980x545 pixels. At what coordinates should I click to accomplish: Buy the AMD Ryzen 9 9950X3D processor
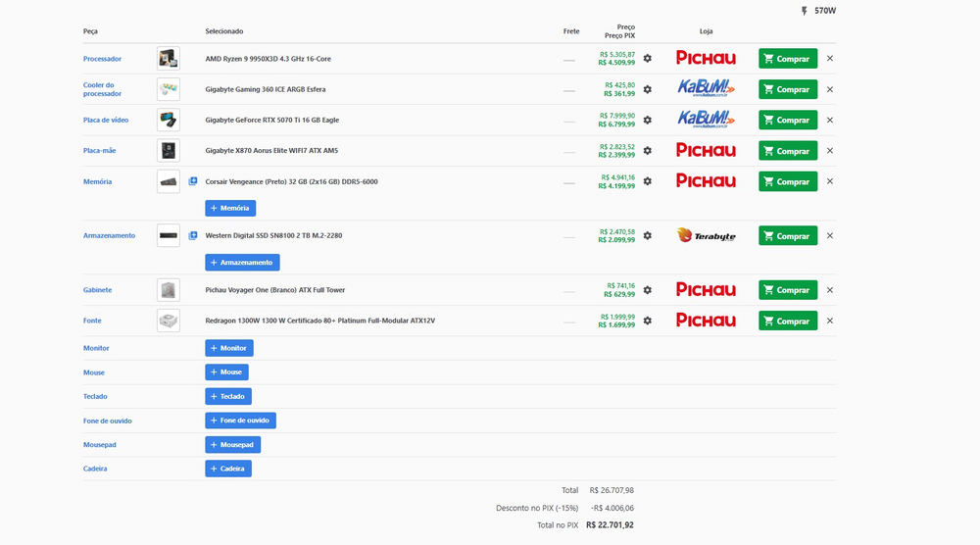point(788,59)
